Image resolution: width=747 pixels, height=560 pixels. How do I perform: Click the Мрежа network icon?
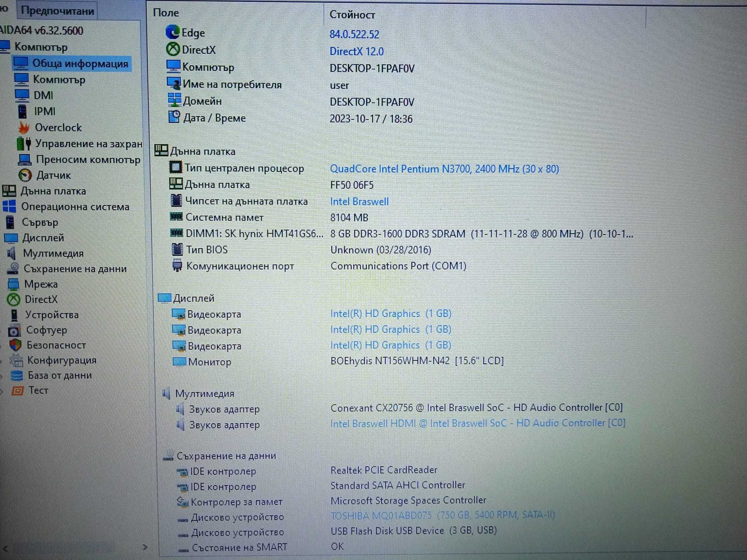pos(13,284)
